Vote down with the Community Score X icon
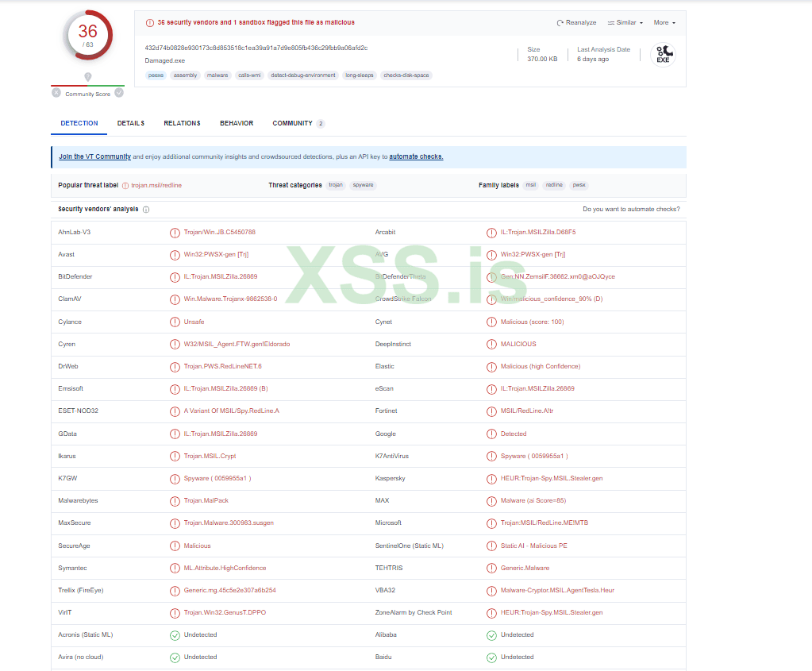Viewport: 812px width, 671px height. point(56,93)
